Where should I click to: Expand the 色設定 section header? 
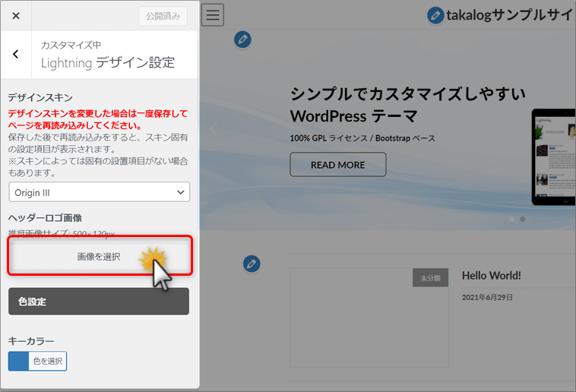[99, 302]
